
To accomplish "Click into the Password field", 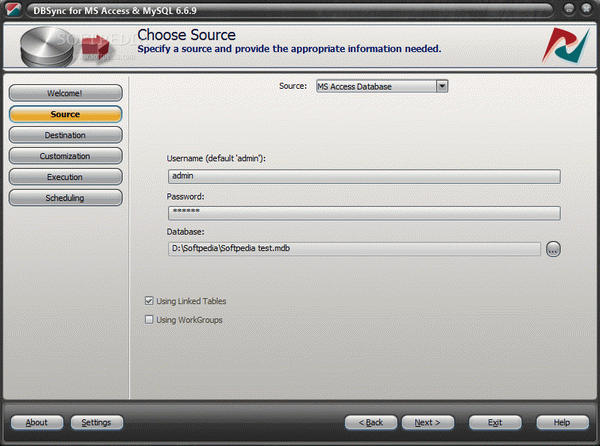I will [364, 213].
